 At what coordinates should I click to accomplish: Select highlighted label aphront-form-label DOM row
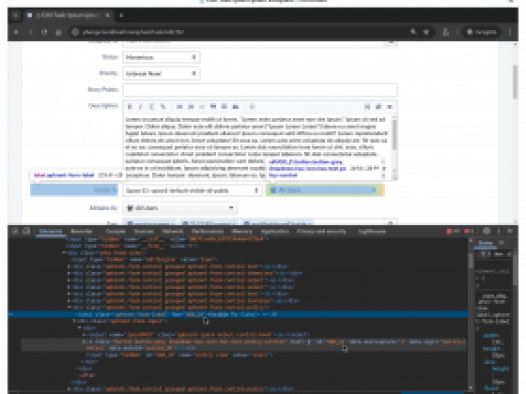(x=238, y=315)
